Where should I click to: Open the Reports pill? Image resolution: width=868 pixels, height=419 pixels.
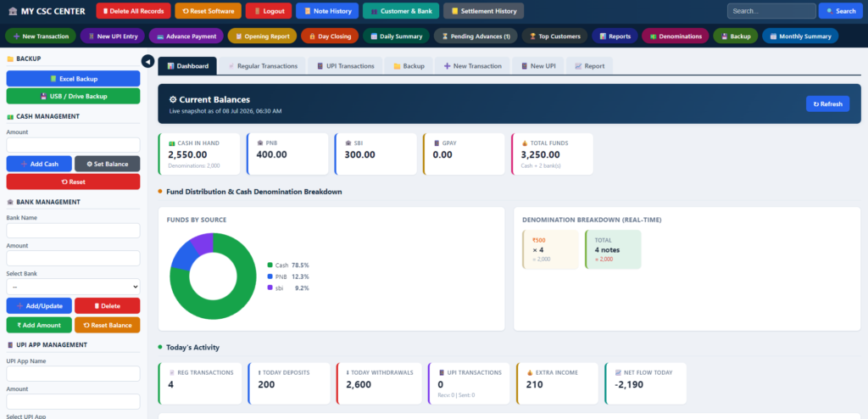[x=615, y=36]
